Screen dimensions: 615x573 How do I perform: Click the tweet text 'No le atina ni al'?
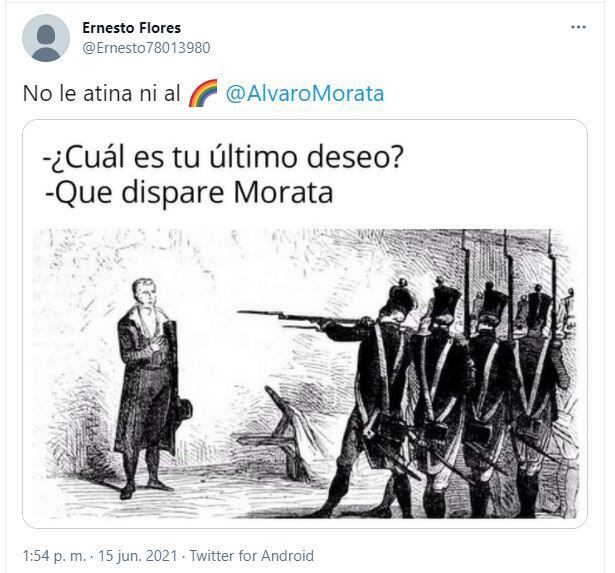[102, 94]
